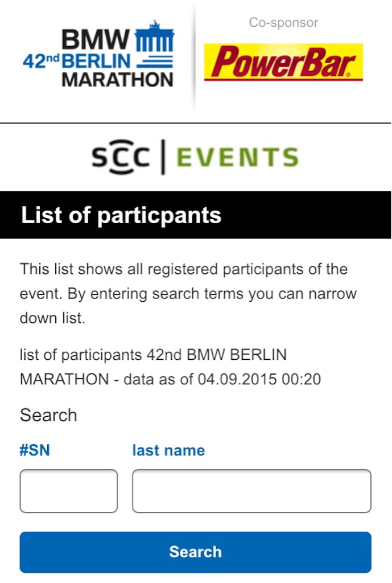The image size is (392, 583).
Task: Open the PowerBar co-sponsor logo
Action: click(x=283, y=62)
